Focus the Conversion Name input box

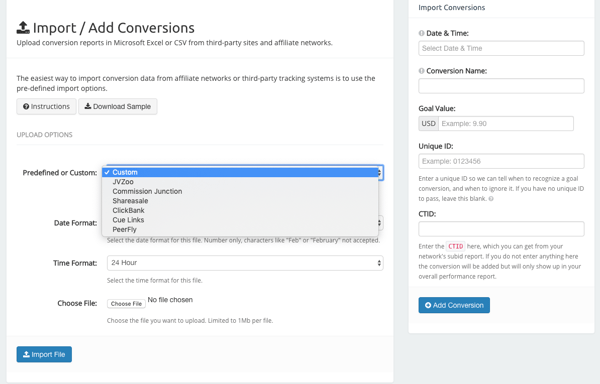(x=501, y=86)
